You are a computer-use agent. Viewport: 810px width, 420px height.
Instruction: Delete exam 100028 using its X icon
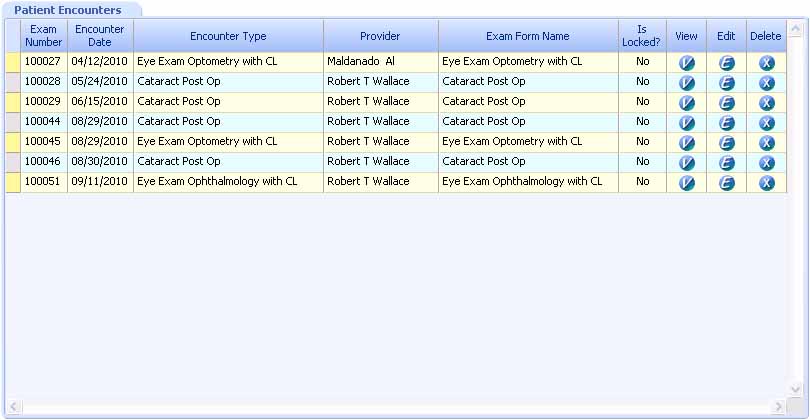(x=767, y=83)
